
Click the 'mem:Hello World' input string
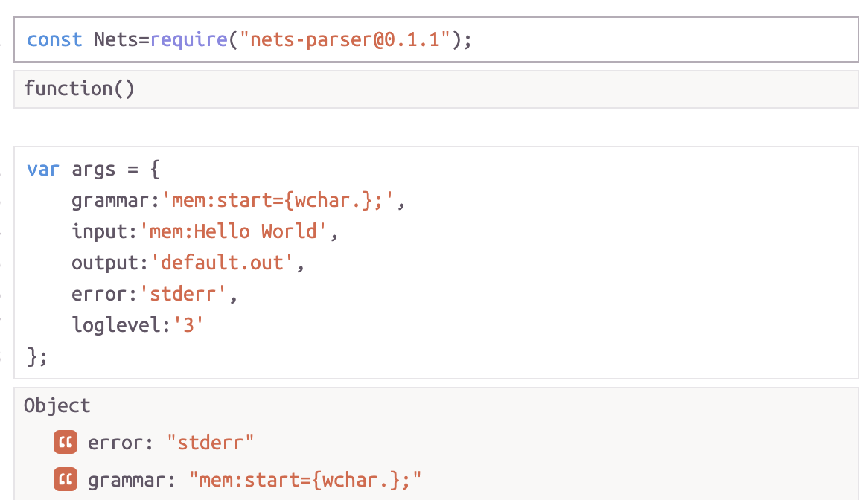[x=233, y=231]
